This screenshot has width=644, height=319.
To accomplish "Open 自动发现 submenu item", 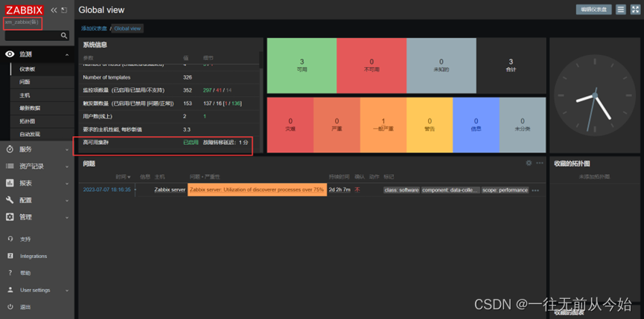I will click(x=30, y=134).
